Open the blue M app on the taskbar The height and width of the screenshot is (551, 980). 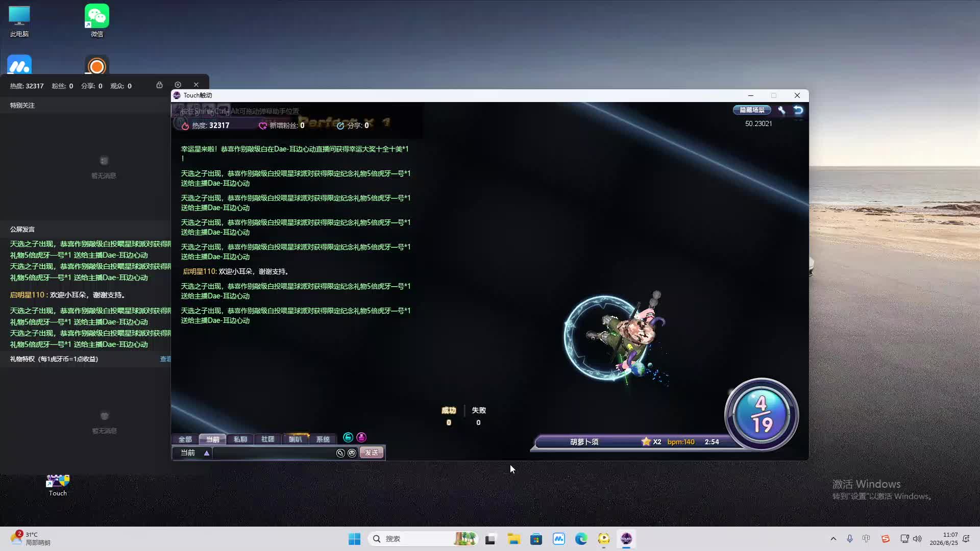coord(559,539)
